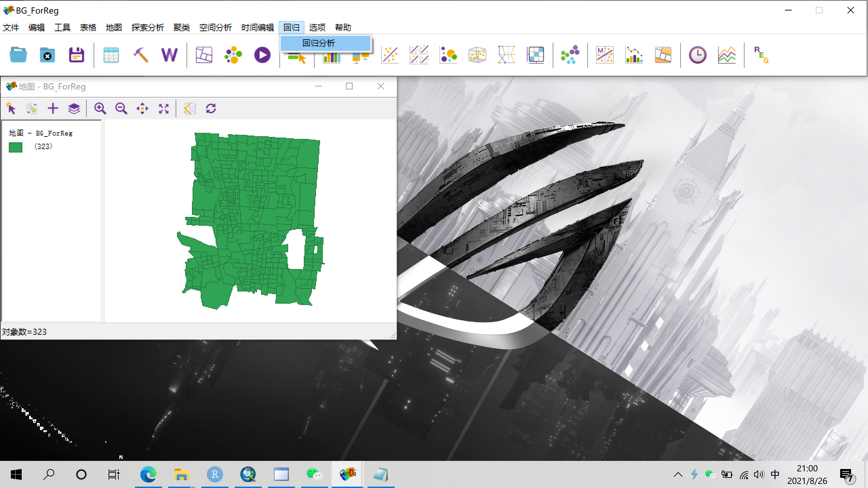Select the pan tool in map toolbar
This screenshot has height=488, width=868.
coord(142,108)
